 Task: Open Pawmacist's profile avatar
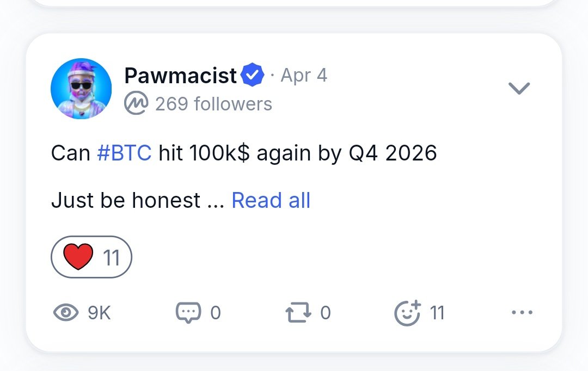click(x=81, y=89)
